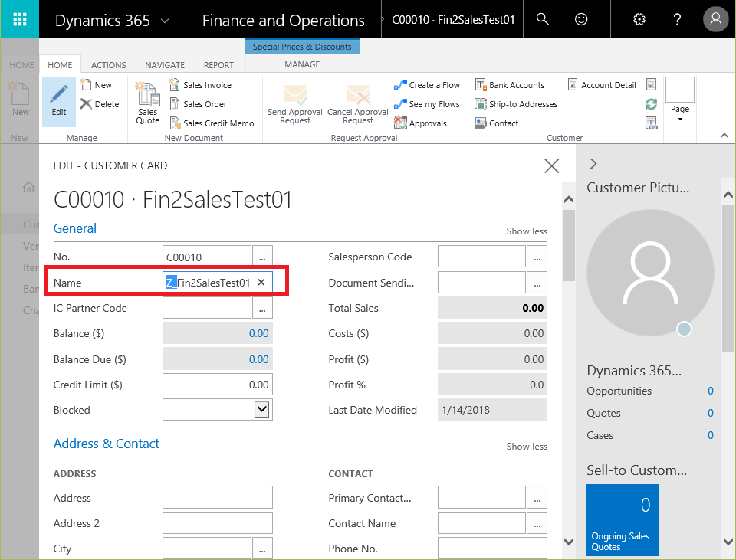
Task: Open Sales Credit Memo document
Action: pos(212,123)
